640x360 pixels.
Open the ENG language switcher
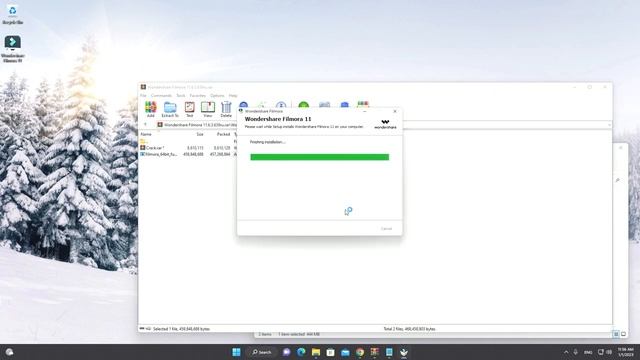pyautogui.click(x=588, y=352)
